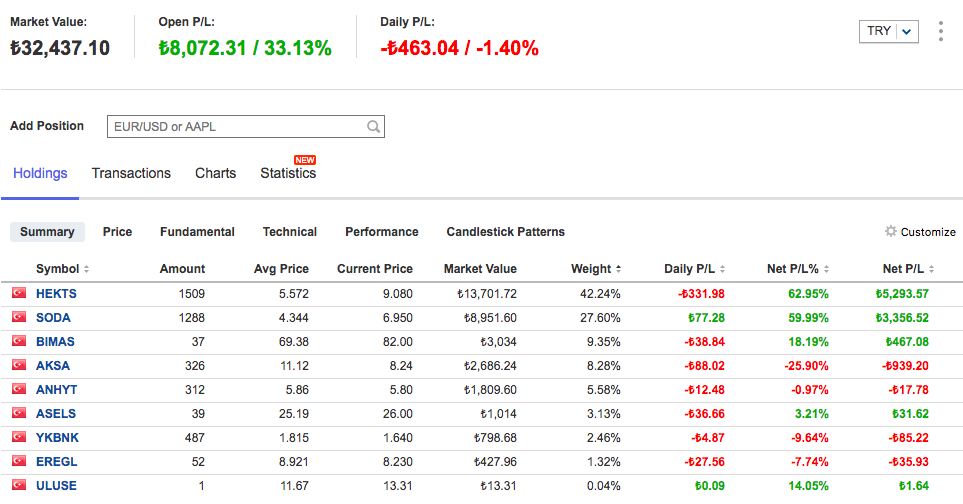Open the TRY currency dropdown
This screenshot has height=504, width=963.
pyautogui.click(x=888, y=31)
